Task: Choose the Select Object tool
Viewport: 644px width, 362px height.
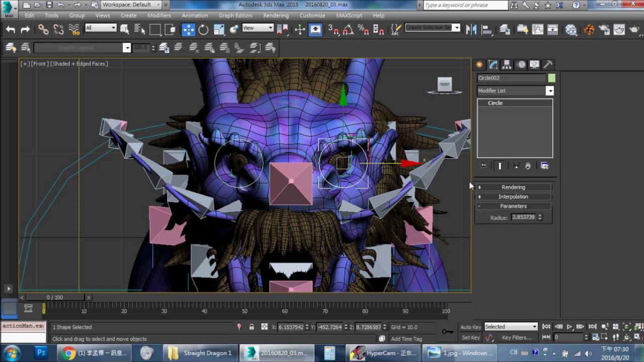Action: click(x=125, y=30)
